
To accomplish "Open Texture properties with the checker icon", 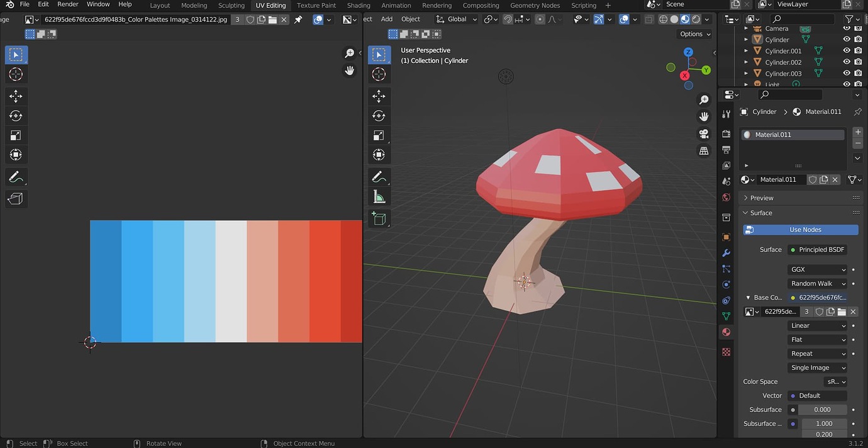I will (726, 352).
